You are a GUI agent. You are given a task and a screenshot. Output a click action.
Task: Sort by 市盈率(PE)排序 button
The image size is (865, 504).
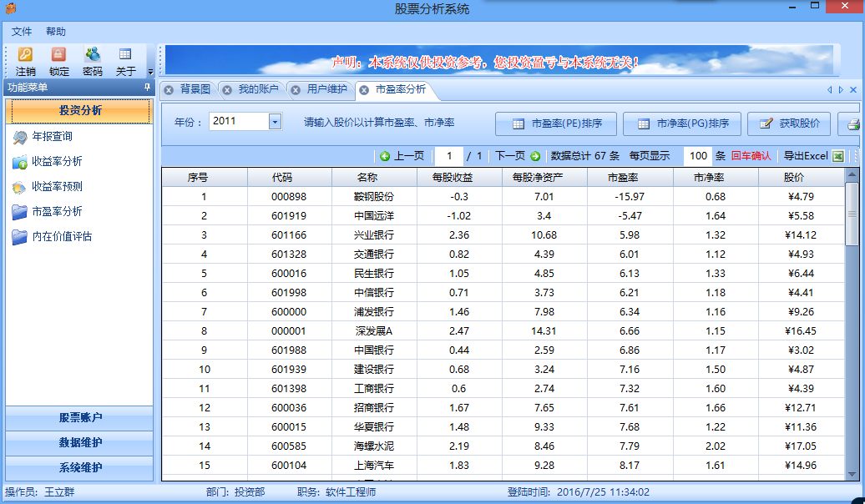tap(556, 124)
